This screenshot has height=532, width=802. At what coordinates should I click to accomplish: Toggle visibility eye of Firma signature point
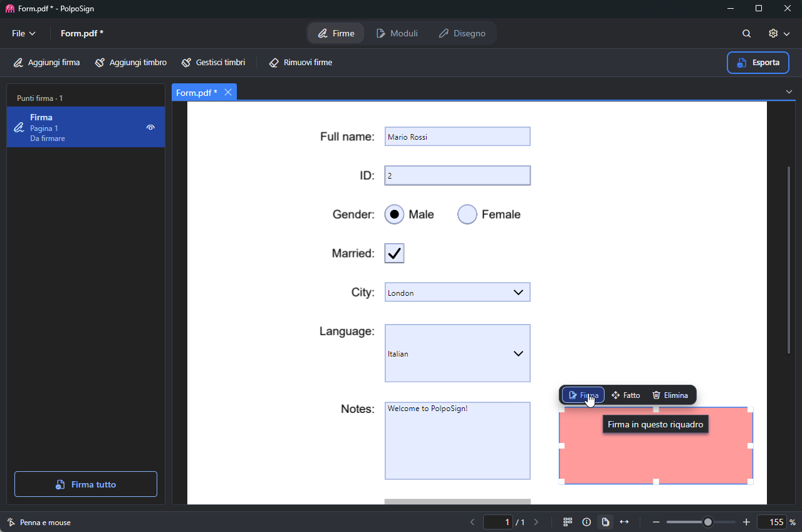(x=150, y=127)
